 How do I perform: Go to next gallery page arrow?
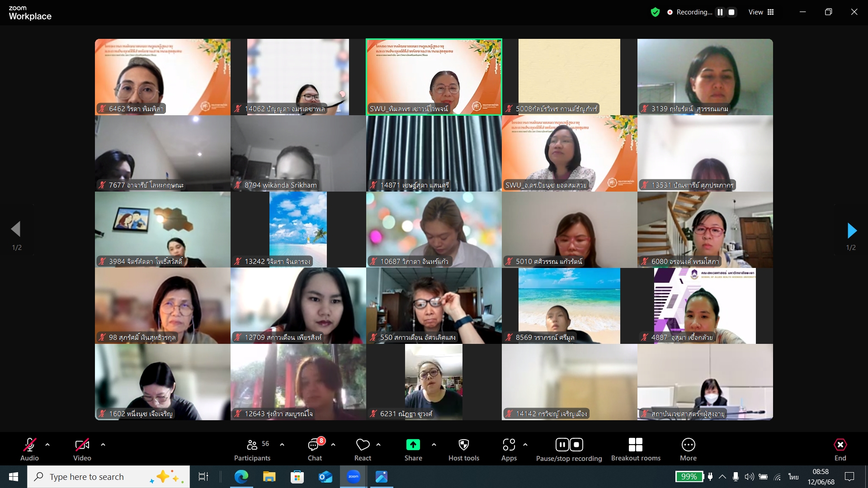coord(852,230)
